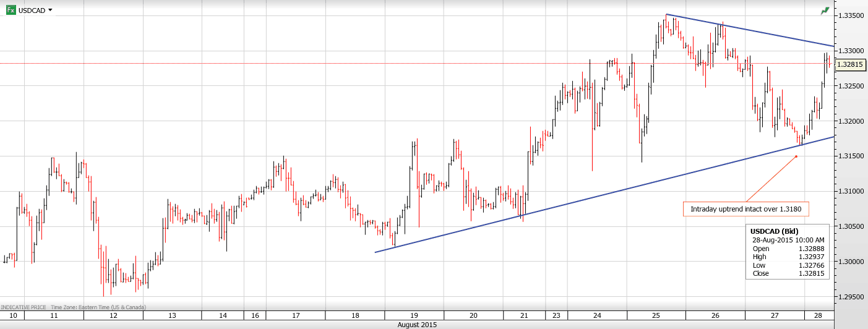Click the 'August 2015' month label

coord(417,325)
